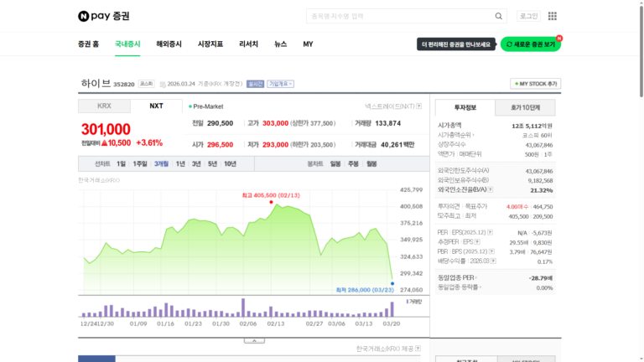The width and height of the screenshot is (644, 362).
Task: Select 3년 line chart period
Action: [196, 163]
